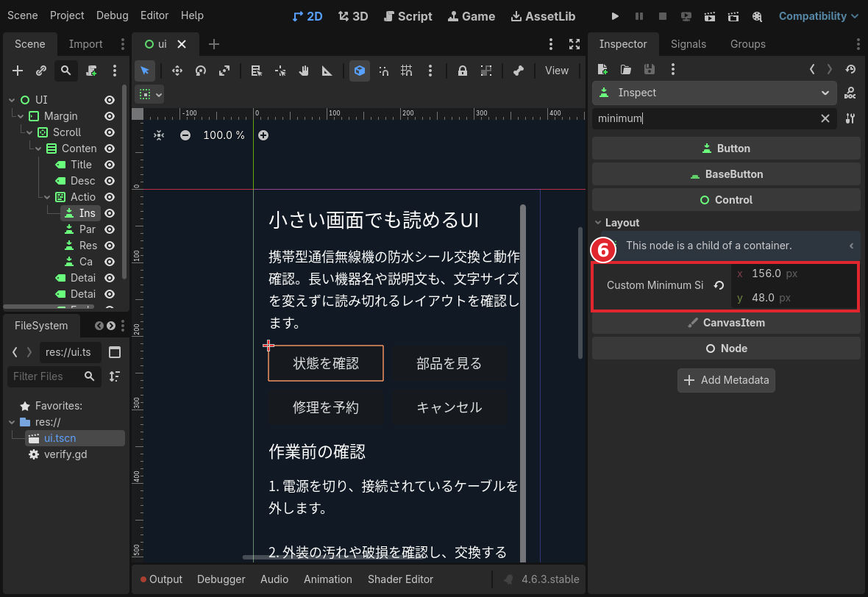Collapse the Actio container branch

coord(48,197)
